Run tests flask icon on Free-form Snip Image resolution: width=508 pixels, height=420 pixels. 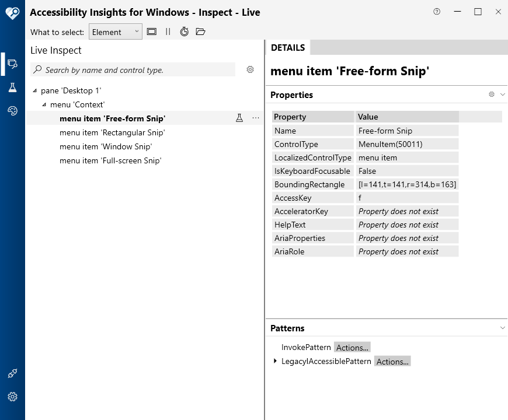pos(239,118)
